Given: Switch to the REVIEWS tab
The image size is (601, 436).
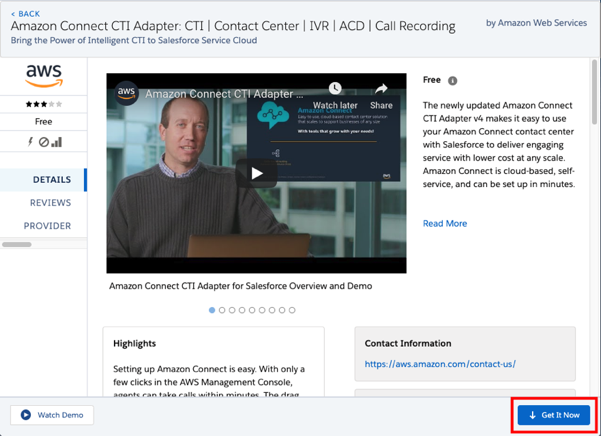Looking at the screenshot, I should 51,203.
